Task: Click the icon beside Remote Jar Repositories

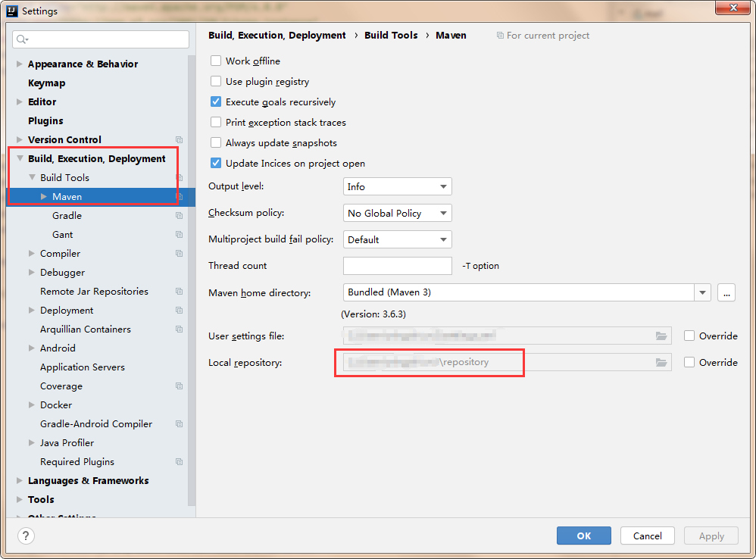Action: (180, 292)
